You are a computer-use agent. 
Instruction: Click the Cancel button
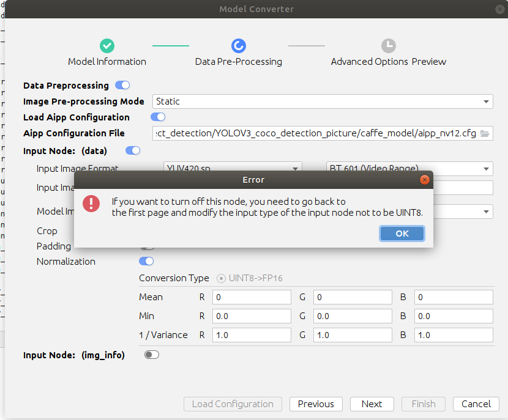(x=476, y=404)
